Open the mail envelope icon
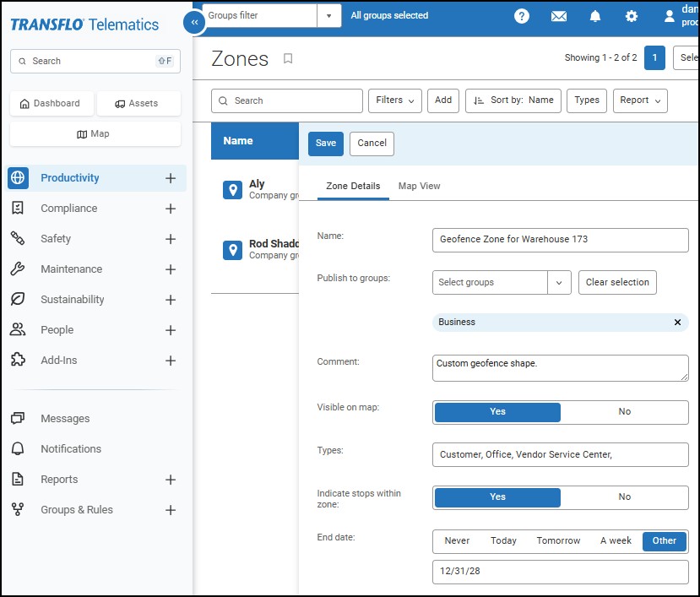700x597 pixels. pos(558,16)
